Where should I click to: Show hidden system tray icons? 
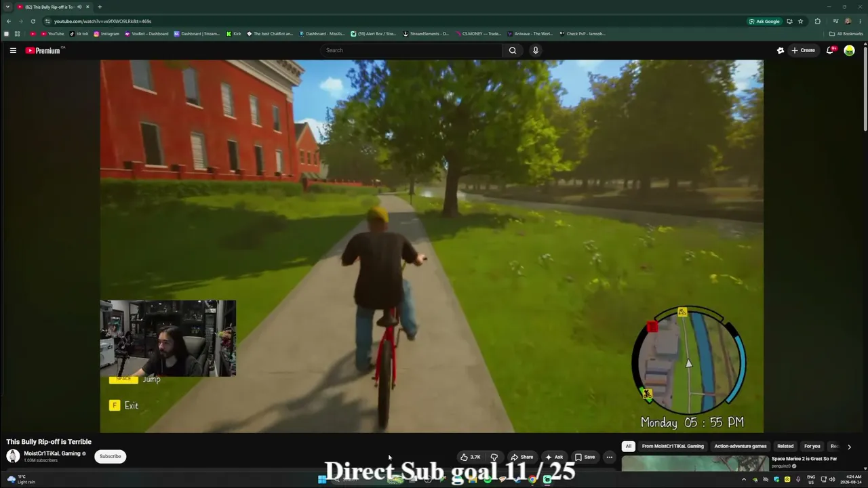744,479
